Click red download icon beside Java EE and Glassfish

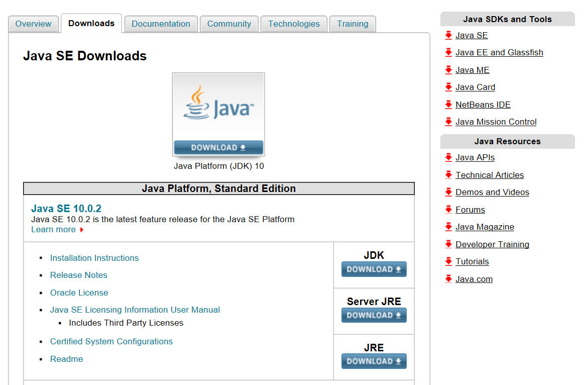448,53
